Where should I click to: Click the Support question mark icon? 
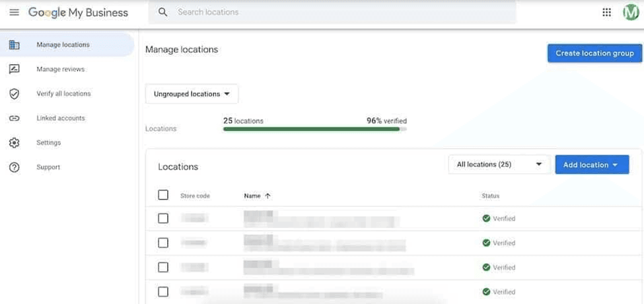click(x=14, y=167)
